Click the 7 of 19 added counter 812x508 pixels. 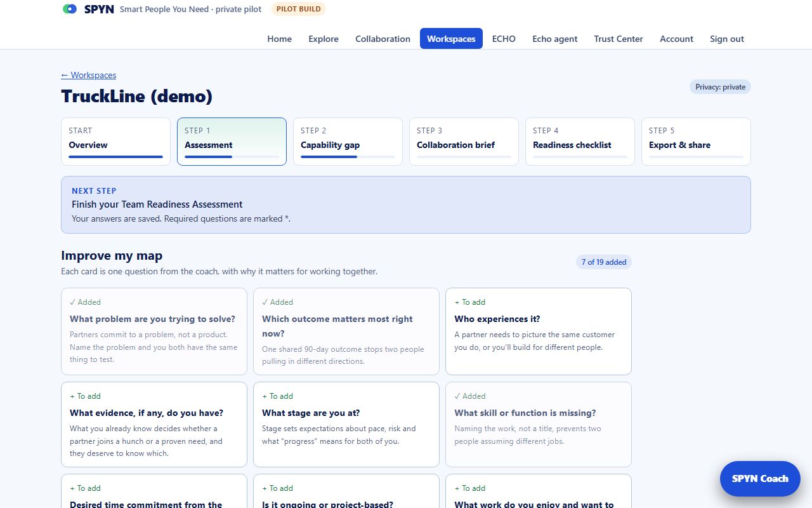tap(604, 262)
